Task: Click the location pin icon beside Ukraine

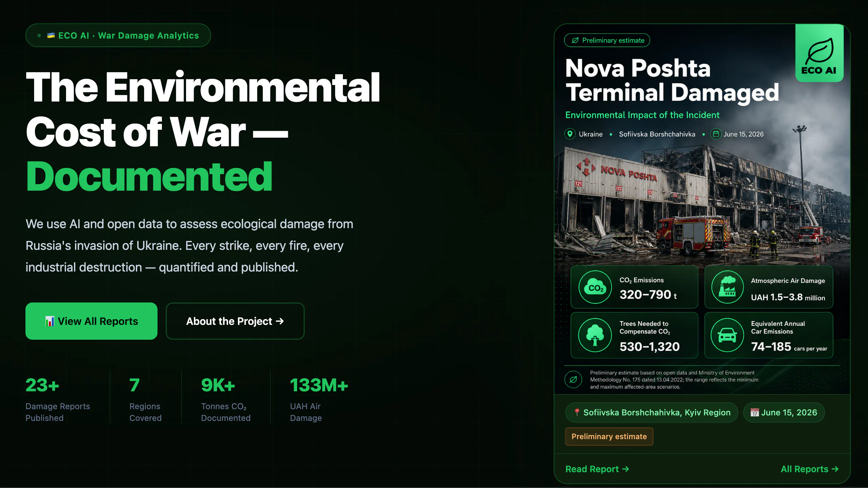Action: (x=570, y=134)
